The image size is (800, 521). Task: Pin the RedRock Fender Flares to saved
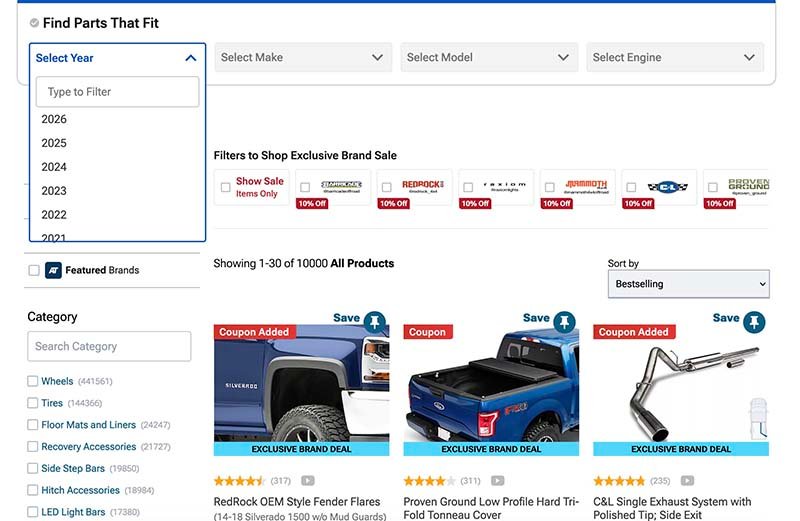[x=374, y=322]
